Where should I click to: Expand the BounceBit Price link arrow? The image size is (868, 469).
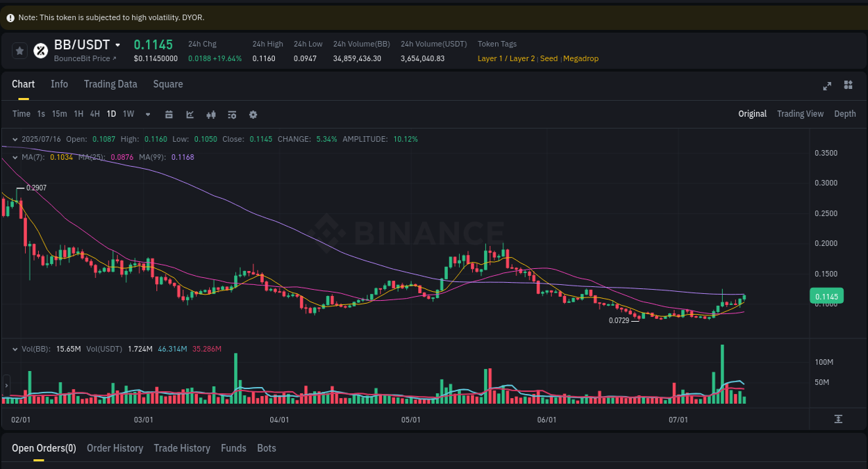coord(114,58)
